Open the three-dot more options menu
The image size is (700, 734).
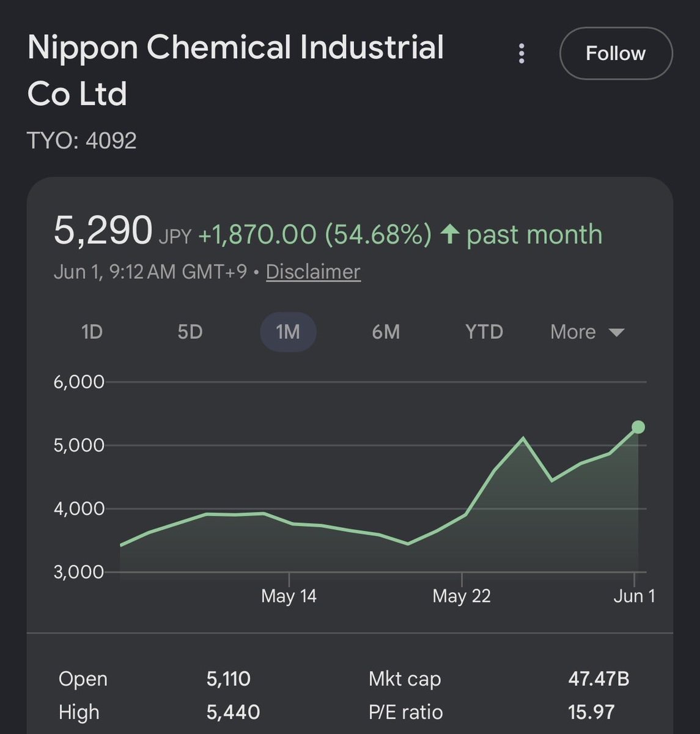pos(521,54)
